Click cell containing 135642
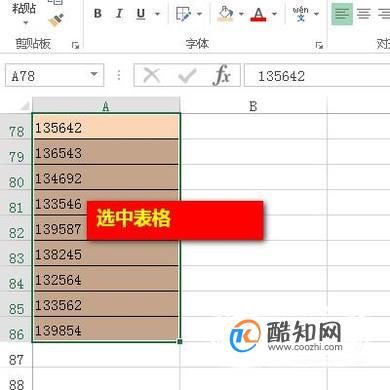Screen dimensions: 390x390 106,127
